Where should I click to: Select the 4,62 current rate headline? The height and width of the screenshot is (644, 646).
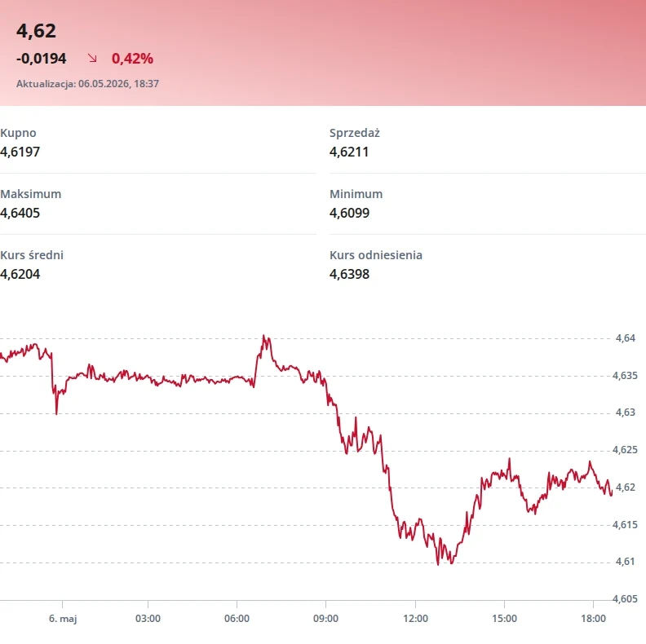36,31
